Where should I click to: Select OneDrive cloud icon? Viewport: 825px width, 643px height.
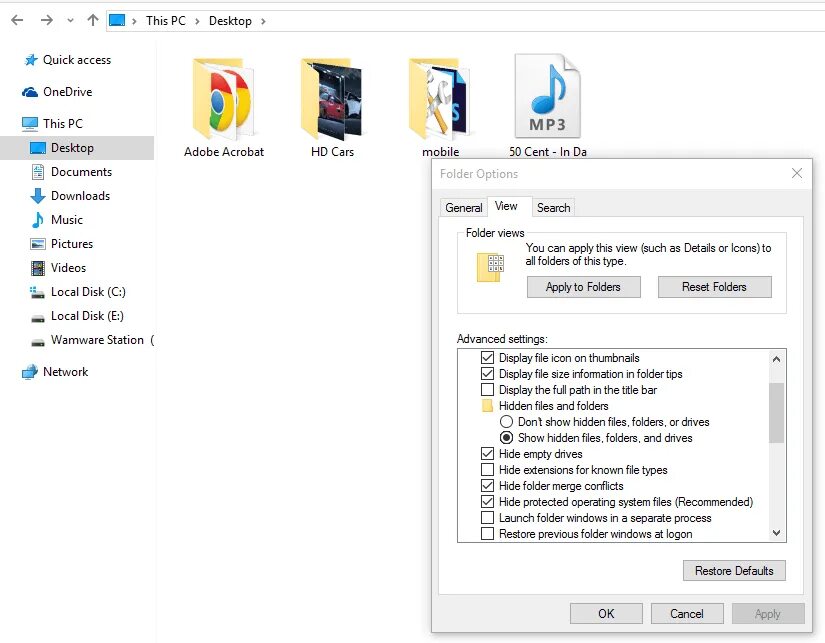(x=30, y=92)
